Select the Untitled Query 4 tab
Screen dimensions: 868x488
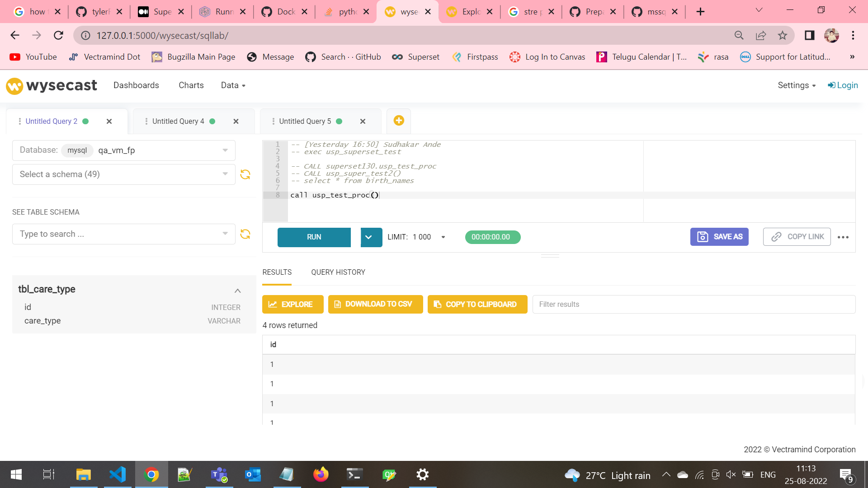point(179,121)
